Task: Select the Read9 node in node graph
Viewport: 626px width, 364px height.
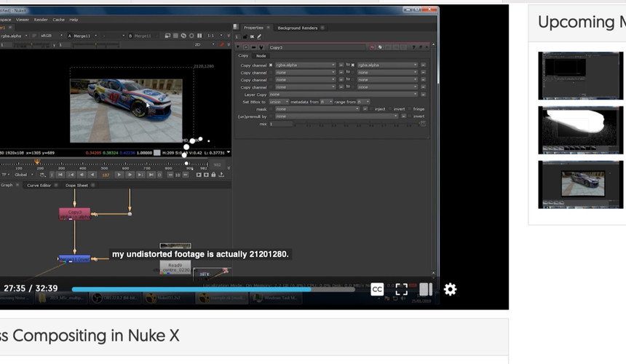Action: [175, 267]
